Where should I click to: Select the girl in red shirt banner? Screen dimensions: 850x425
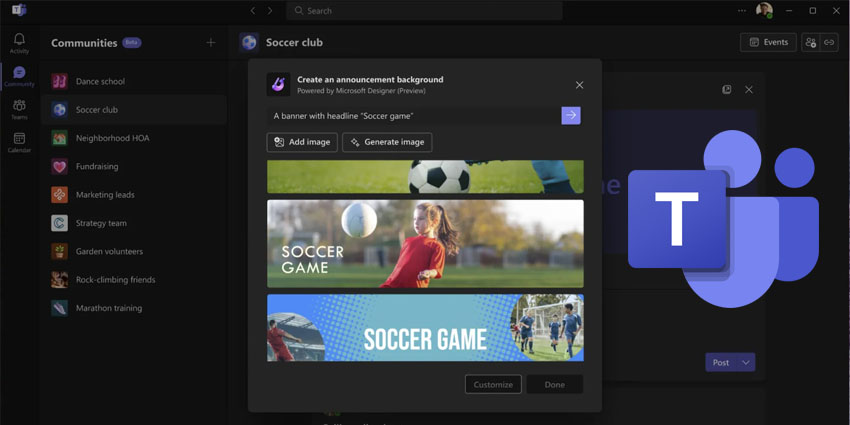426,243
